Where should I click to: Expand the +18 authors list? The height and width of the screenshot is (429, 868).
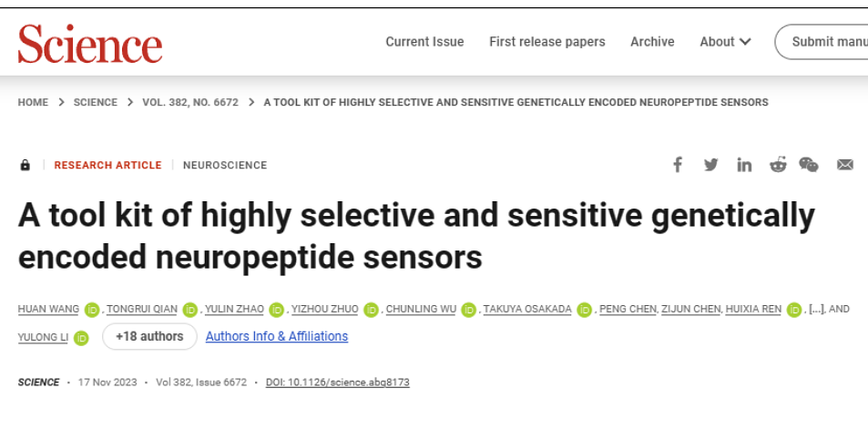click(x=149, y=336)
